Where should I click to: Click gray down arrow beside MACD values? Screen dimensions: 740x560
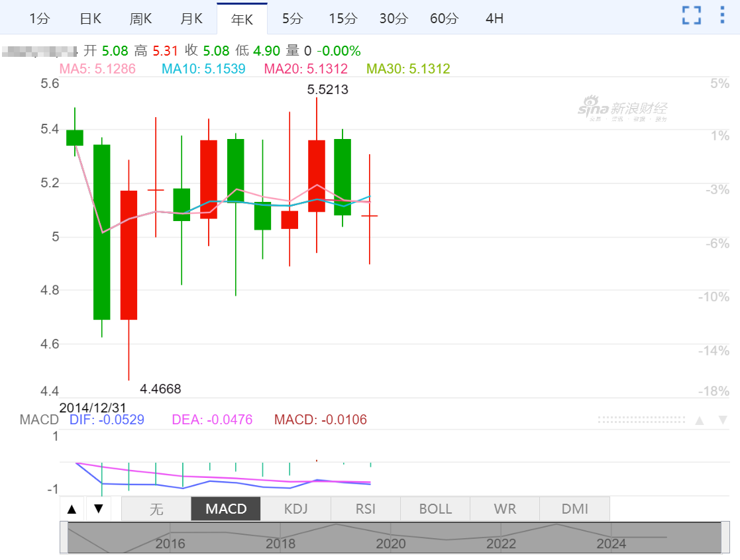(723, 420)
